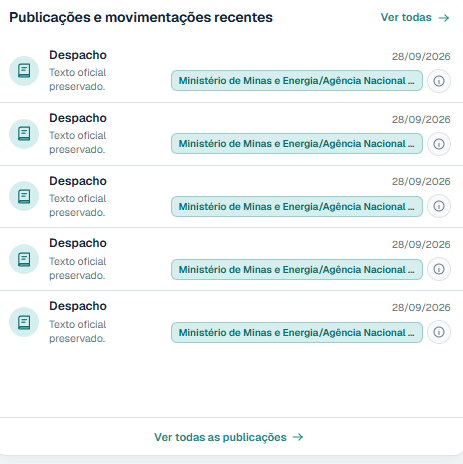Open the second "Despacho" title
This screenshot has width=463, height=464.
coord(78,118)
